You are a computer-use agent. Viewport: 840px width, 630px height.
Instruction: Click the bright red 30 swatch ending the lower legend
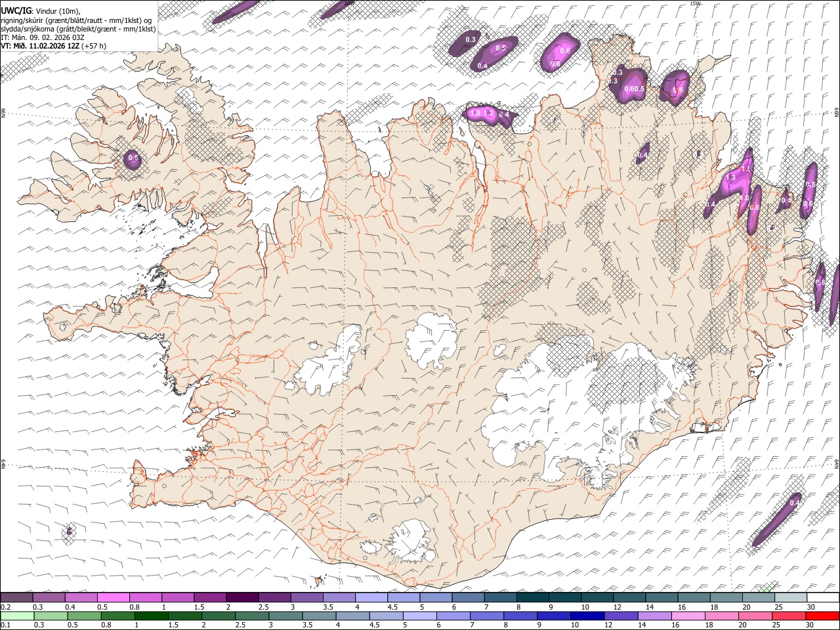[x=822, y=616]
